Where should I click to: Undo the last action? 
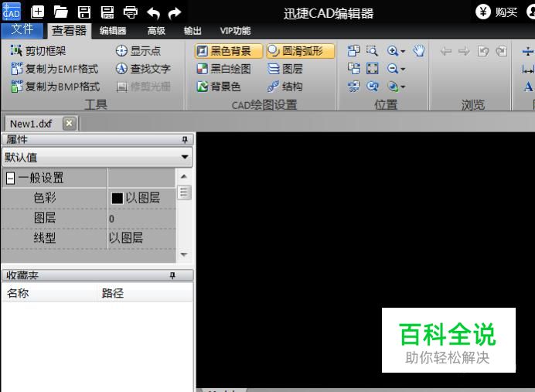(x=153, y=13)
